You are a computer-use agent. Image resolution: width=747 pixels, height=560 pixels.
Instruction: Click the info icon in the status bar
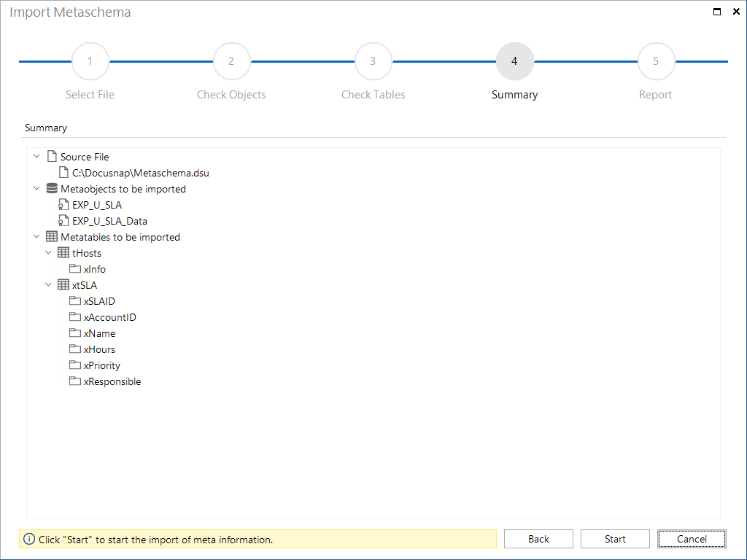point(28,539)
